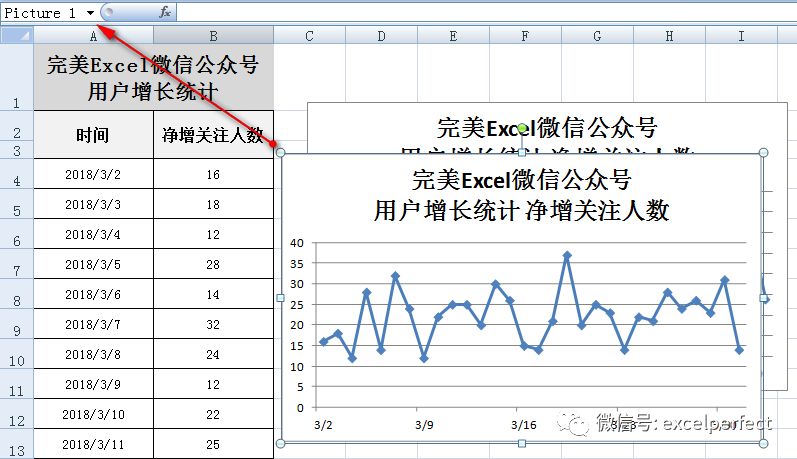Open the Name Box dropdown arrow

pos(90,13)
